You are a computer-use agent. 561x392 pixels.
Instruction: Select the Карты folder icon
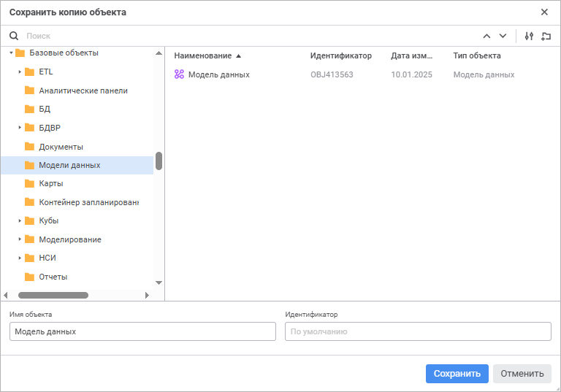(x=30, y=183)
